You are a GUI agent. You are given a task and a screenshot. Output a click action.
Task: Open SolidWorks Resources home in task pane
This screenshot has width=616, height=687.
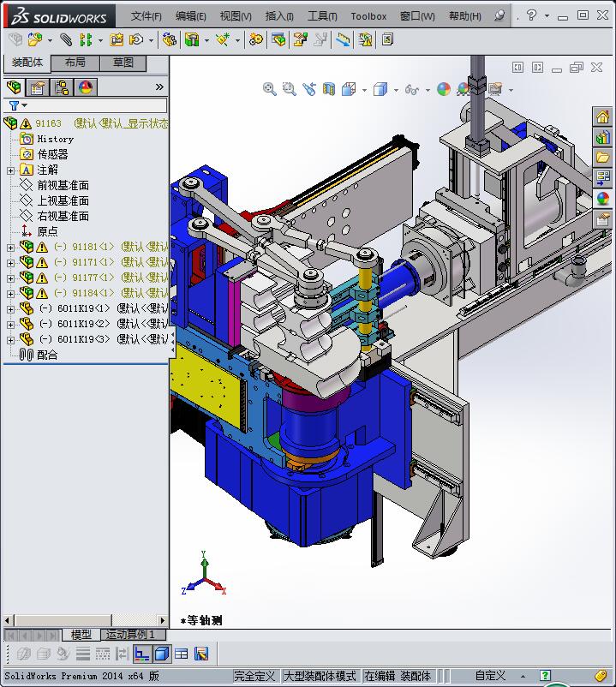[x=603, y=117]
